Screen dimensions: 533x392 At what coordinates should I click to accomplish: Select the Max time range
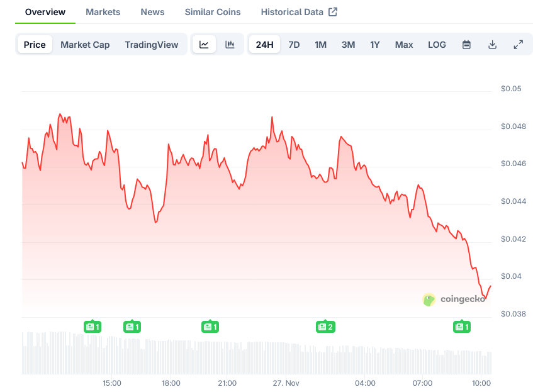(x=404, y=45)
